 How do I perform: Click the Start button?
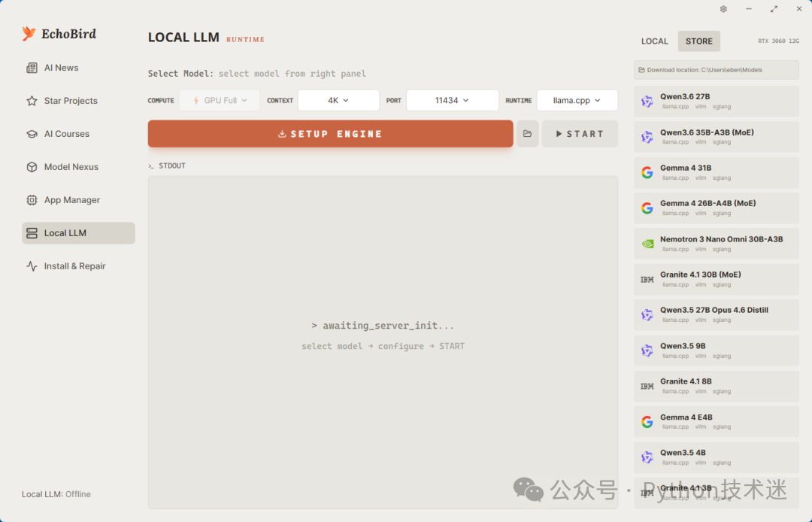(x=580, y=134)
